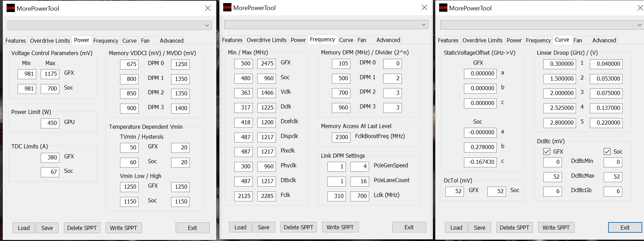The width and height of the screenshot is (644, 241).
Task: Click the GFX max voltage field 1175
Action: [x=50, y=74]
